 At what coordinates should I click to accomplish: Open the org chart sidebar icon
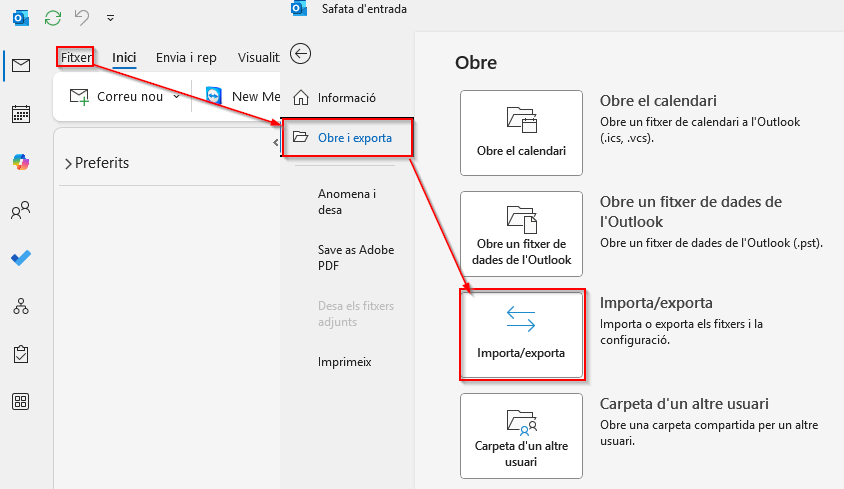click(x=20, y=306)
